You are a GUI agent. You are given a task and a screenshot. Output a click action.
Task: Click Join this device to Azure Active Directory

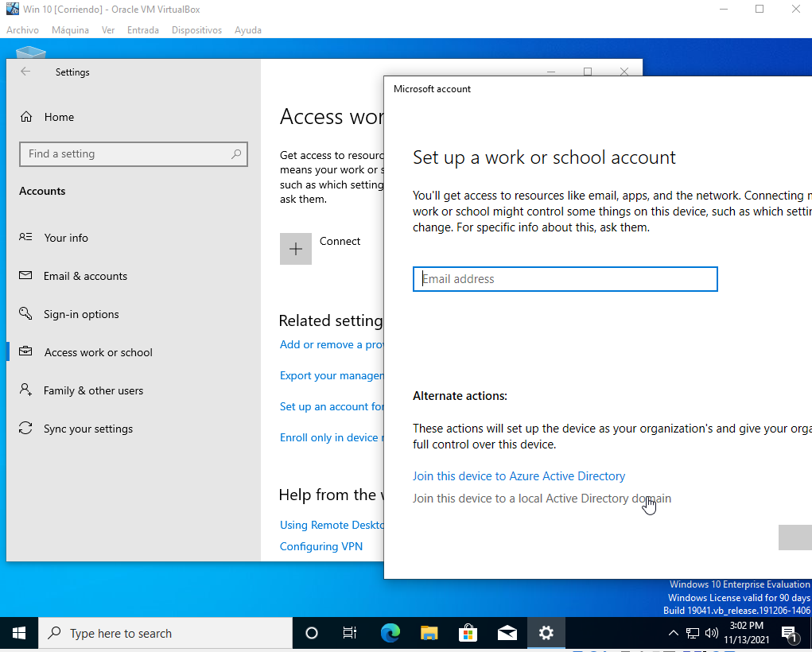click(519, 476)
